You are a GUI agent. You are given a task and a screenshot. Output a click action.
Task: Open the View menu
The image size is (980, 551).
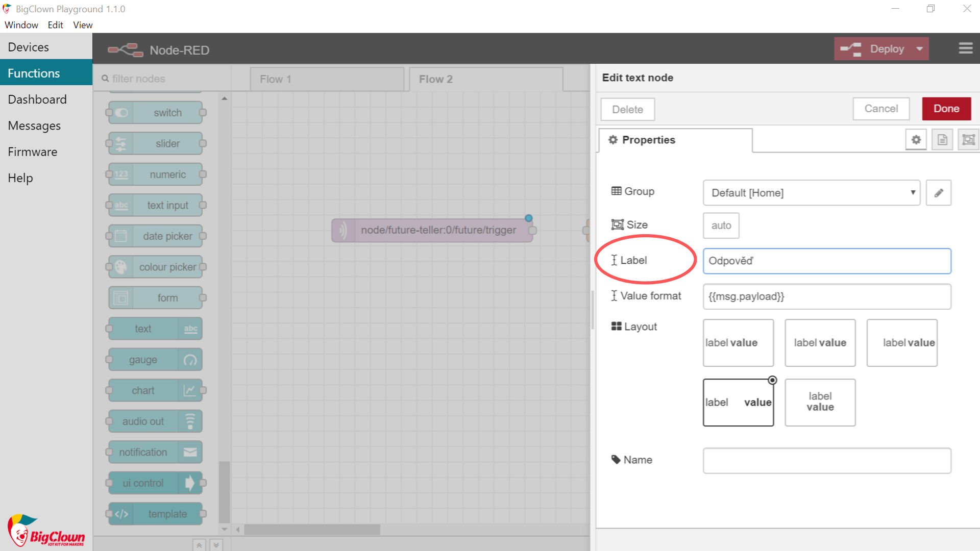point(83,25)
